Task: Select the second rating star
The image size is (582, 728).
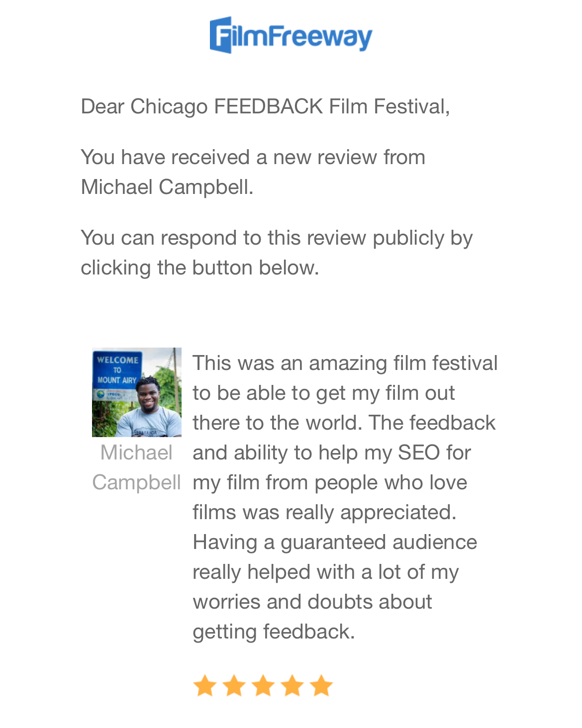Action: point(234,686)
